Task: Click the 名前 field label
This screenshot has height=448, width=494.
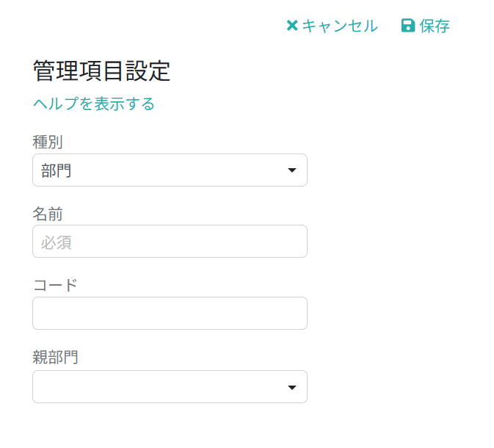Action: pyautogui.click(x=47, y=214)
